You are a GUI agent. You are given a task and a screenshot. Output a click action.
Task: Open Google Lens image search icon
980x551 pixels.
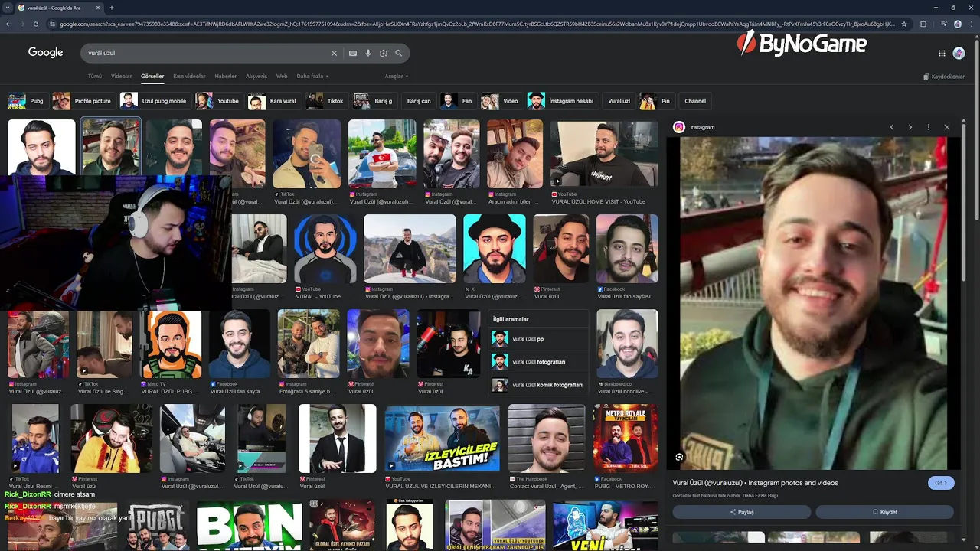click(x=384, y=53)
